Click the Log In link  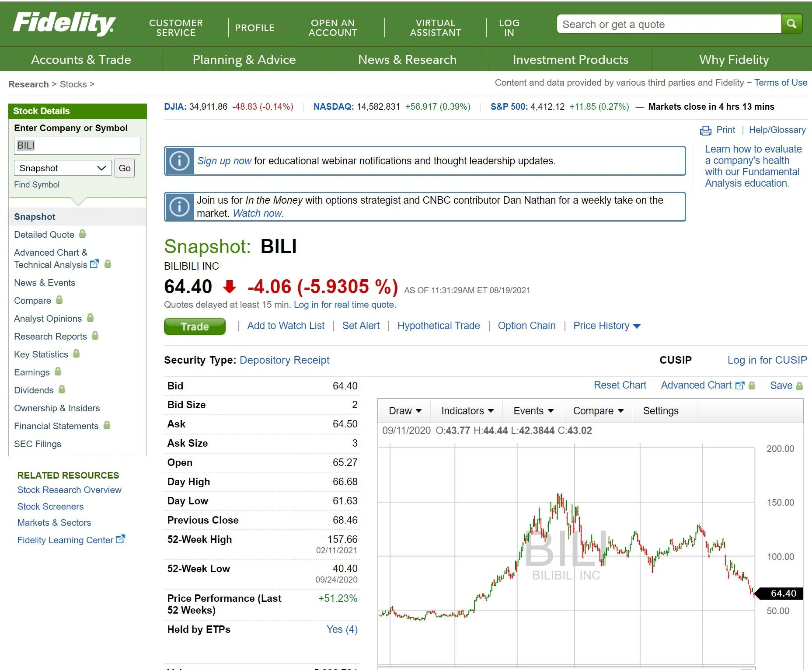[509, 28]
